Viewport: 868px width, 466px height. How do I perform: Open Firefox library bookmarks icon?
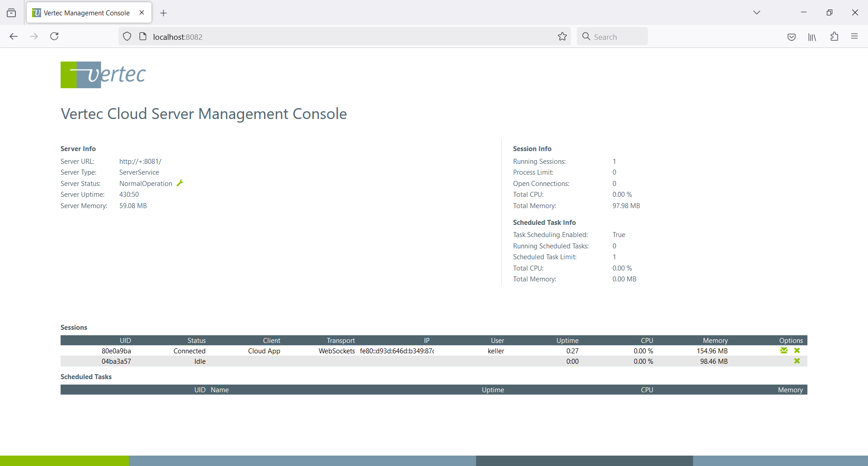point(812,37)
